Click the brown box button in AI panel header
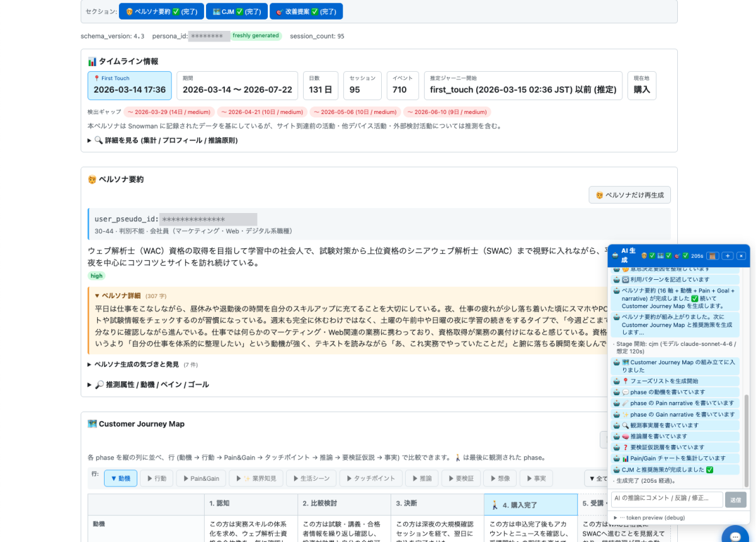The image size is (756, 542). coord(713,256)
